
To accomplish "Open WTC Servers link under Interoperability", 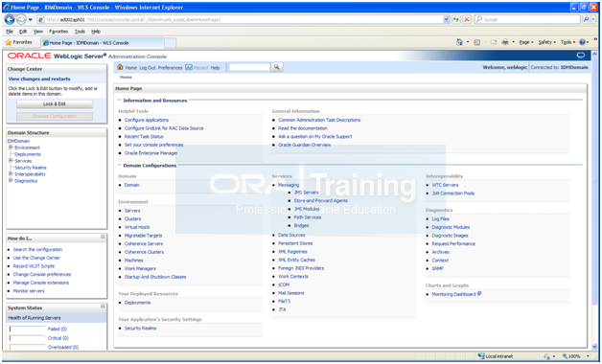I will coord(445,185).
